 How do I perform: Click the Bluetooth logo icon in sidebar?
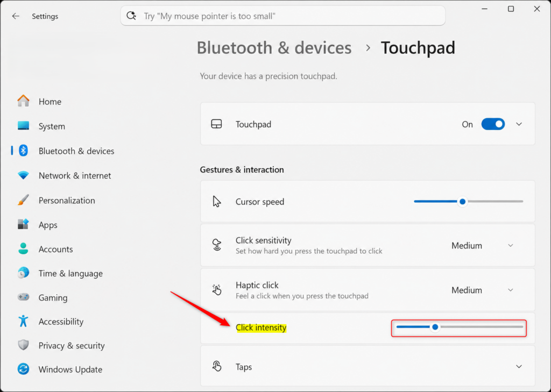coord(23,151)
